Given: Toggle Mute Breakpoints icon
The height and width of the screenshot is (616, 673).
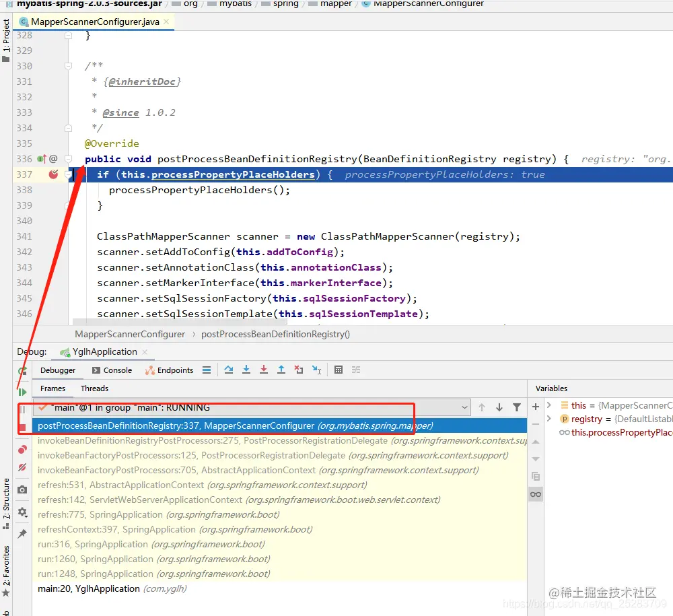Looking at the screenshot, I should pos(22,467).
